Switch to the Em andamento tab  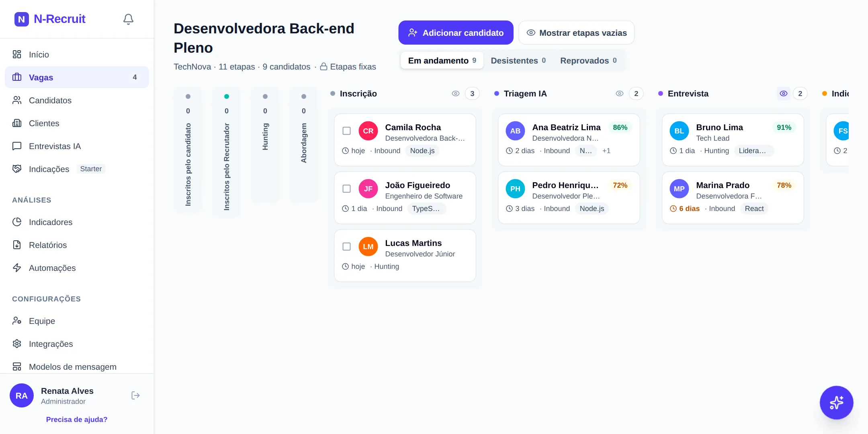pyautogui.click(x=442, y=61)
